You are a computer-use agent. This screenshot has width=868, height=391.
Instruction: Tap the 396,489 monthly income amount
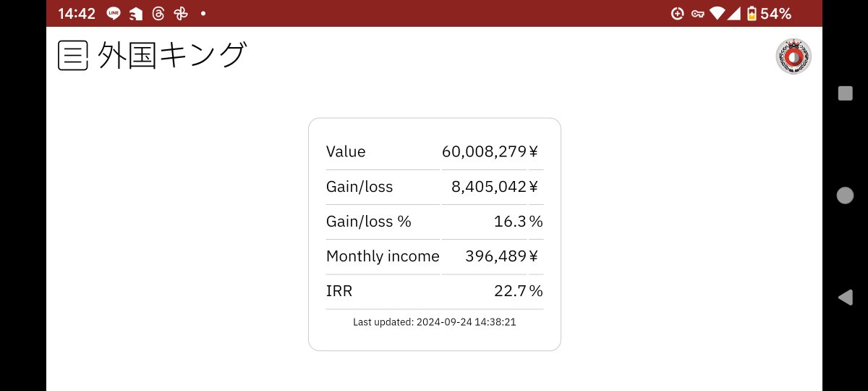496,256
